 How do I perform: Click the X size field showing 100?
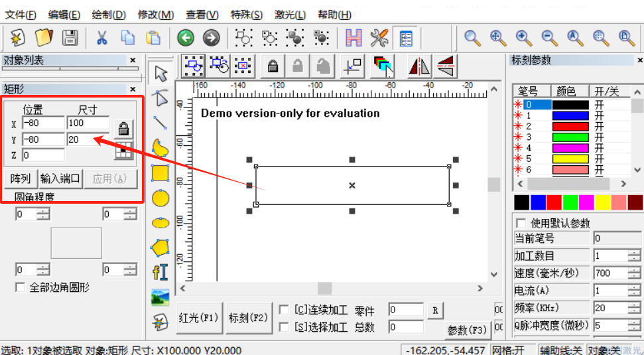click(x=88, y=123)
